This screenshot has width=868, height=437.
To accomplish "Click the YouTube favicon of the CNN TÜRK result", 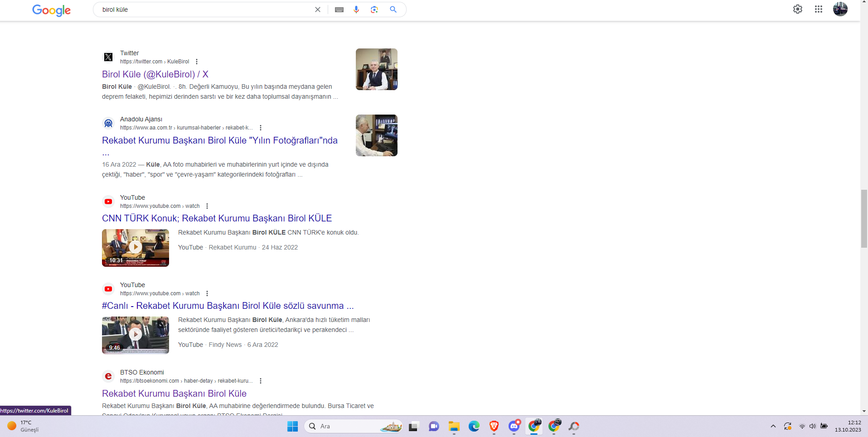I will click(108, 202).
